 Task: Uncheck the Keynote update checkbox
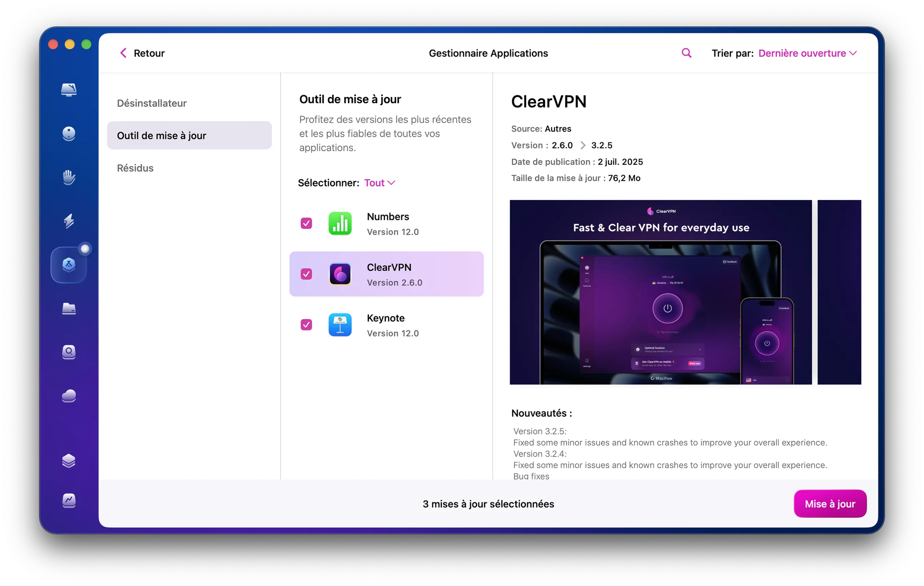306,325
